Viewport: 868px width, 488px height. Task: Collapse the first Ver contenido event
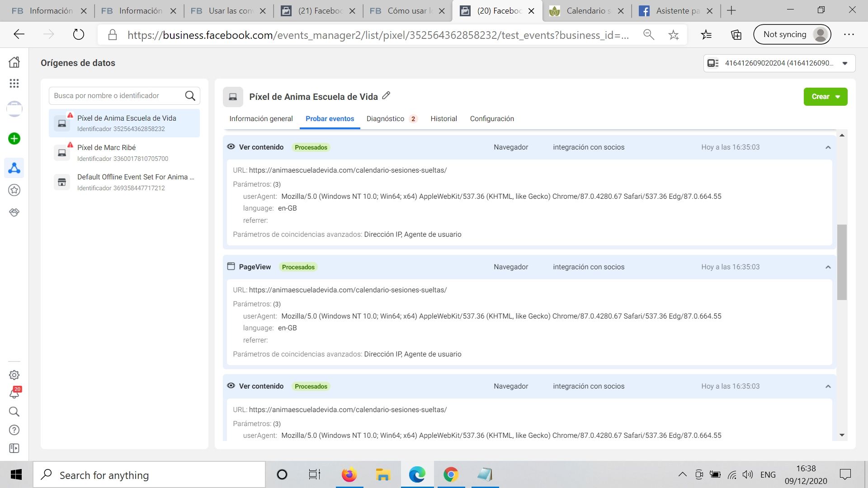pyautogui.click(x=828, y=147)
